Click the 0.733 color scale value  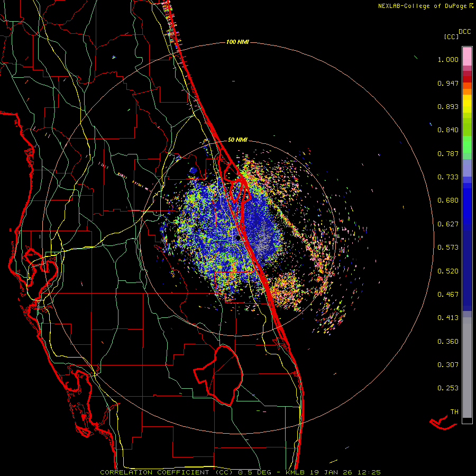[x=448, y=177]
